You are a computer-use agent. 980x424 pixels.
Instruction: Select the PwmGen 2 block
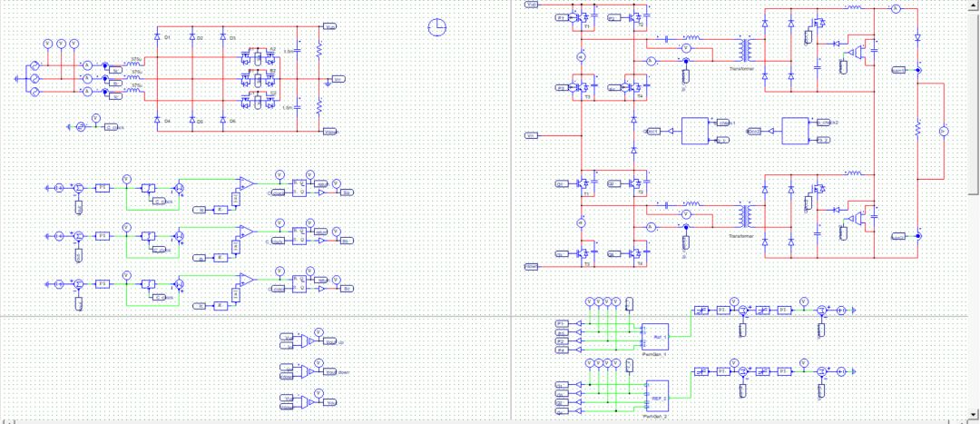coord(657,397)
